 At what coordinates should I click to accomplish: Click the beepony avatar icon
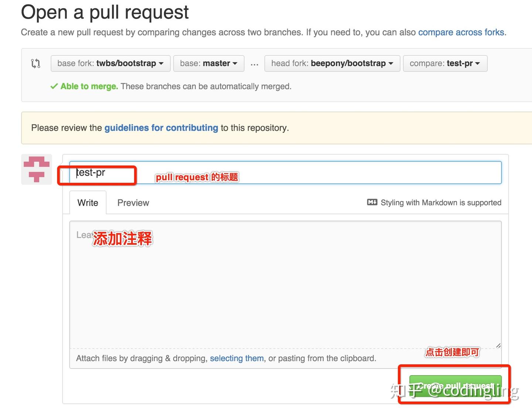(x=36, y=169)
